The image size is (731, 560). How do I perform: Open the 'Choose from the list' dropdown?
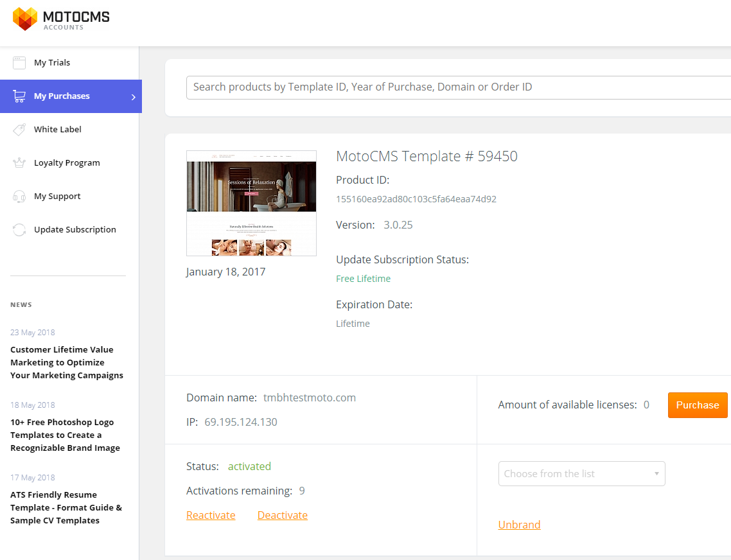tap(582, 474)
